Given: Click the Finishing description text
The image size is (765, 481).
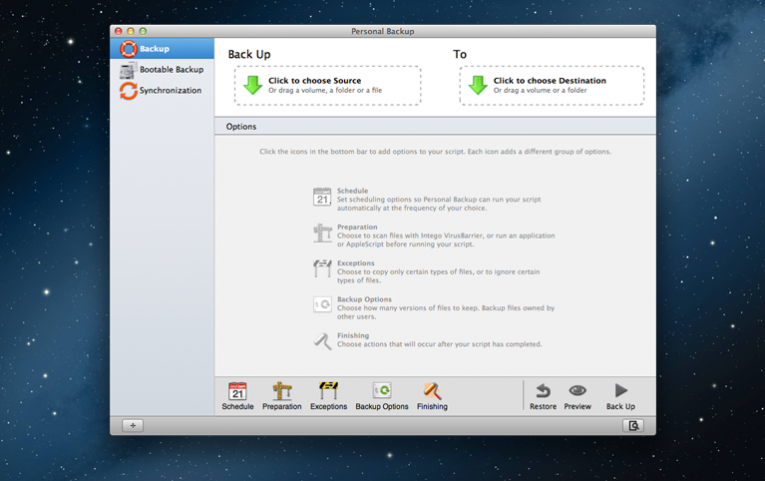Looking at the screenshot, I should click(440, 344).
